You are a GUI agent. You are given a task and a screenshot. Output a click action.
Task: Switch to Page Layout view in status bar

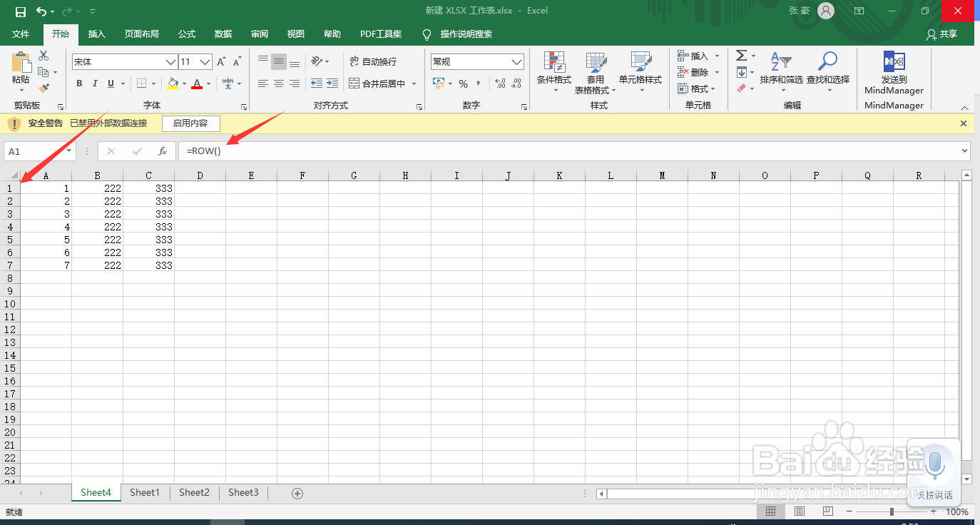(800, 511)
